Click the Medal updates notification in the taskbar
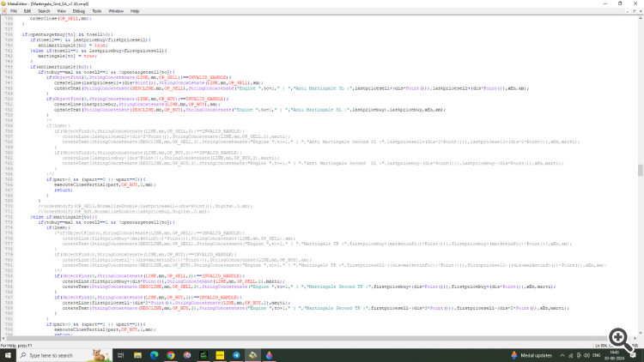 [x=532, y=355]
